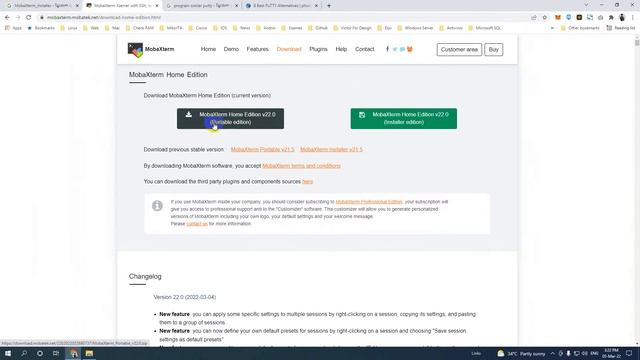
Task: Go to the Home menu item
Action: tap(208, 49)
